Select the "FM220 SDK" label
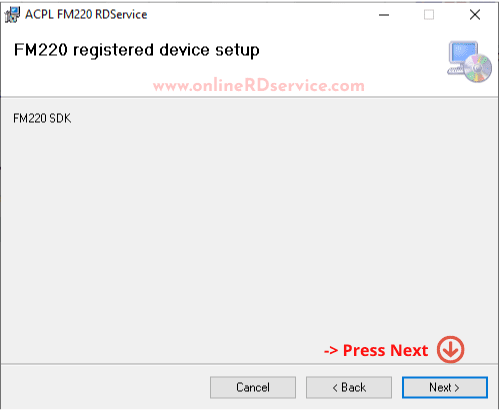The height and width of the screenshot is (411, 499). pos(42,118)
